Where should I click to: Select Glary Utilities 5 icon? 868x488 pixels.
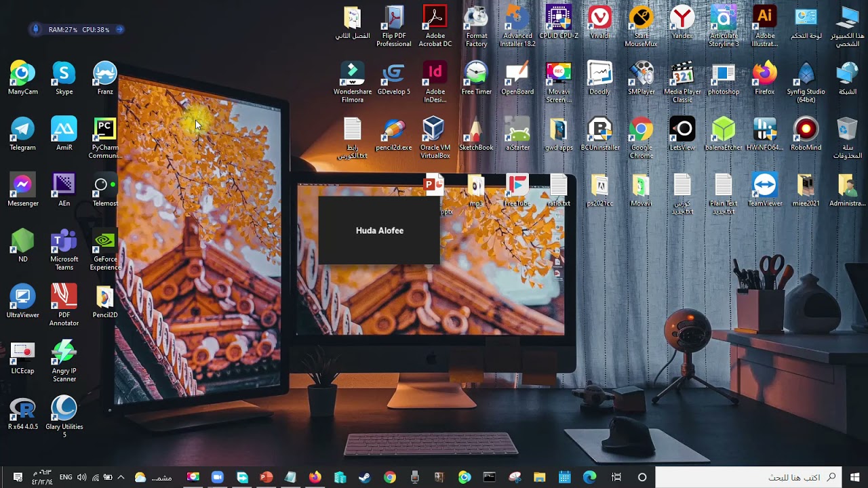(64, 417)
